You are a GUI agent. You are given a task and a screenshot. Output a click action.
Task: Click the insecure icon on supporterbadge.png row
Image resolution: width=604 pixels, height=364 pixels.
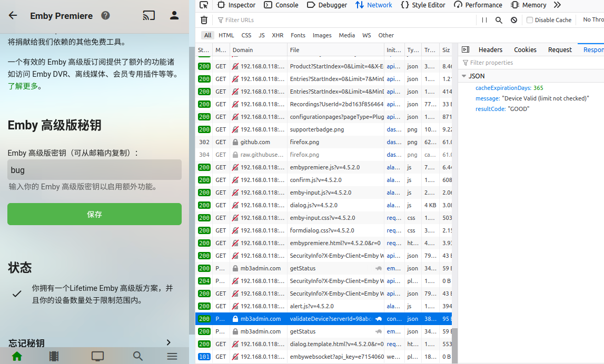(235, 130)
